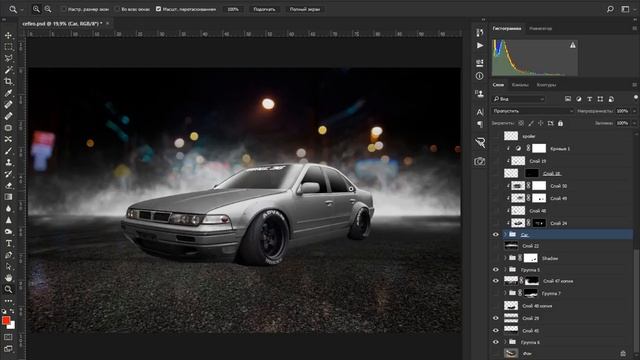This screenshot has height=360, width=640.
Task: Expand the Shadow layer group
Action: coord(505,258)
